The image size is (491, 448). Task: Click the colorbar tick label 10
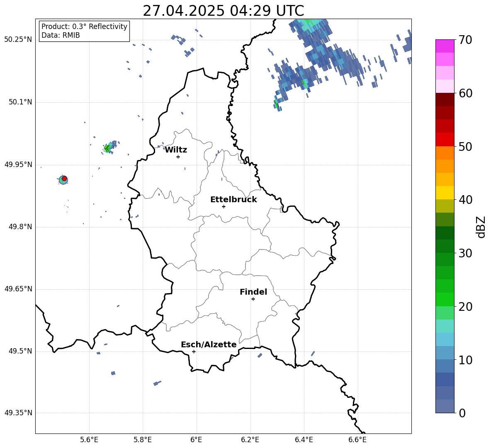[466, 360]
